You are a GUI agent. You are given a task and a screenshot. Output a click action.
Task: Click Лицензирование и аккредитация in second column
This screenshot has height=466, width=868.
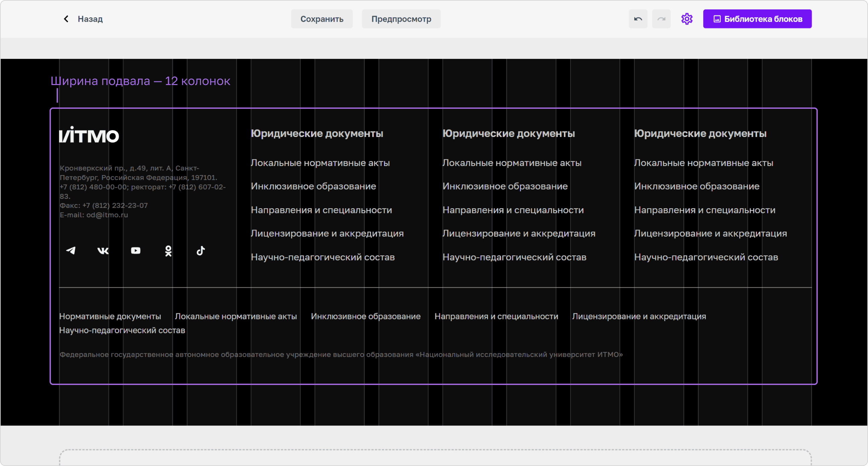point(519,234)
